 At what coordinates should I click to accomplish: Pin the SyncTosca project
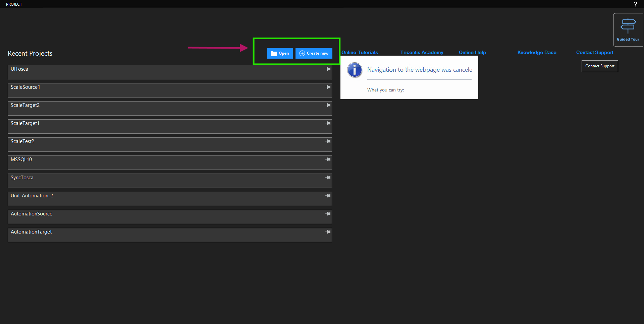[328, 178]
